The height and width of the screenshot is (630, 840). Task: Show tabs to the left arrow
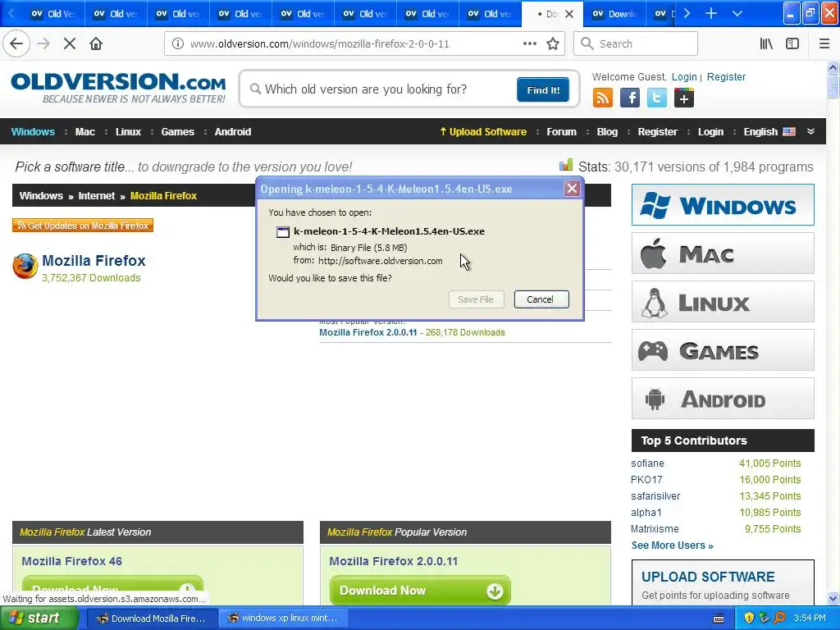pyautogui.click(x=11, y=13)
